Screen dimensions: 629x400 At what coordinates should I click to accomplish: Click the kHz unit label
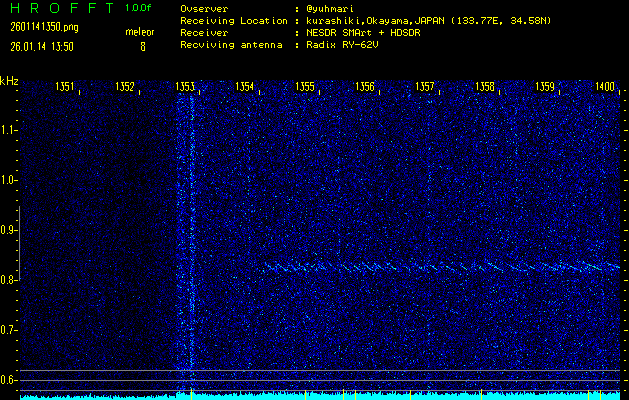coord(9,81)
